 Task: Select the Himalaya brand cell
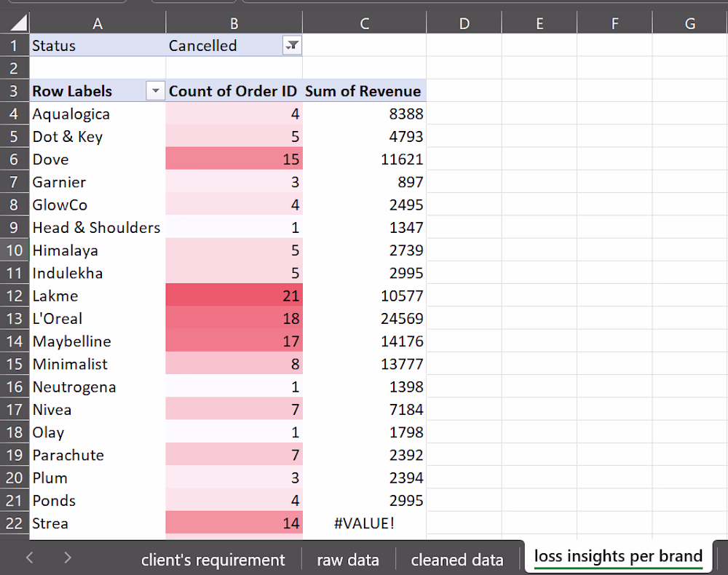tap(98, 250)
